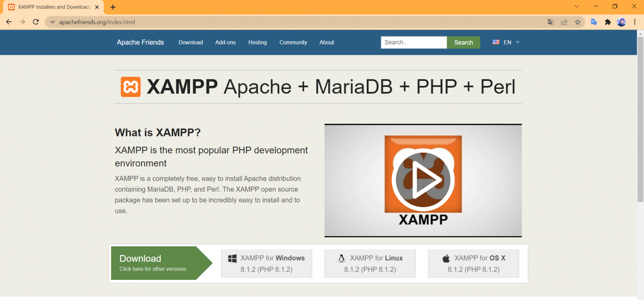Go to the Add-ons menu
Image resolution: width=644 pixels, height=300 pixels.
coord(226,42)
